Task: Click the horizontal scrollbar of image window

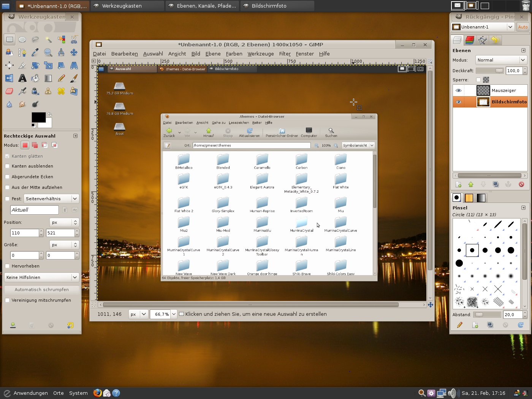Action: [x=251, y=305]
